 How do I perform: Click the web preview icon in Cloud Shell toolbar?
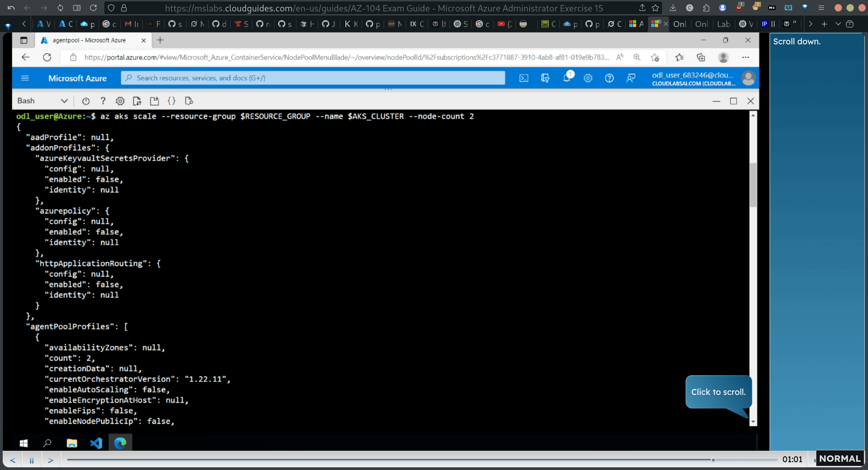click(x=188, y=101)
